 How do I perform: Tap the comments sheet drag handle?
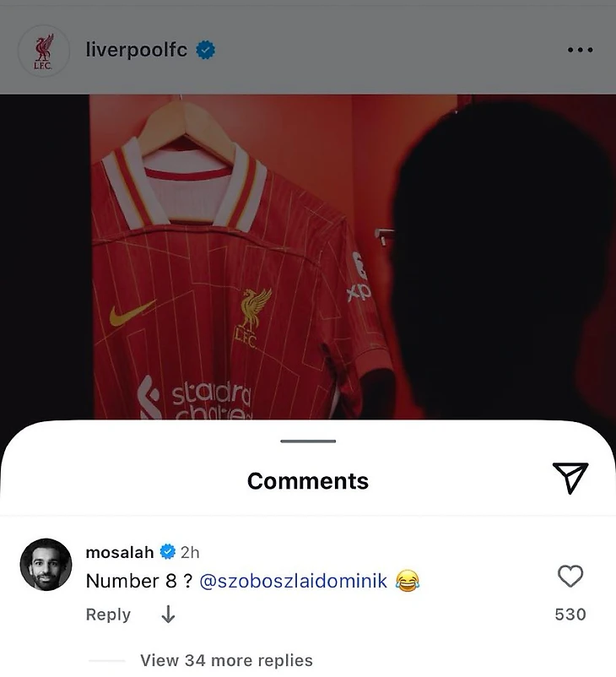pos(308,441)
